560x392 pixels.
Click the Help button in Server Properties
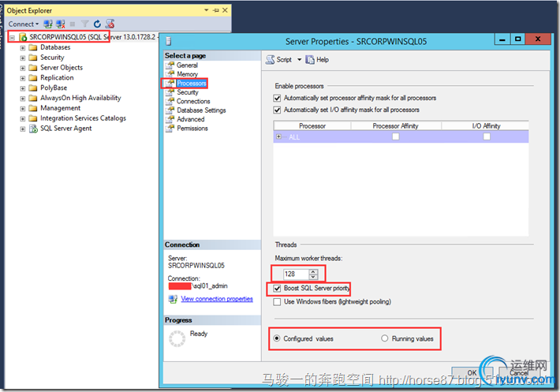click(318, 60)
